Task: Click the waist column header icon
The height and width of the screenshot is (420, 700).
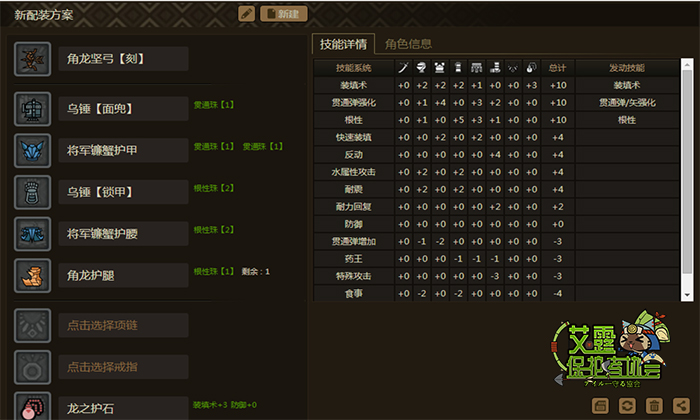Action: coord(476,68)
